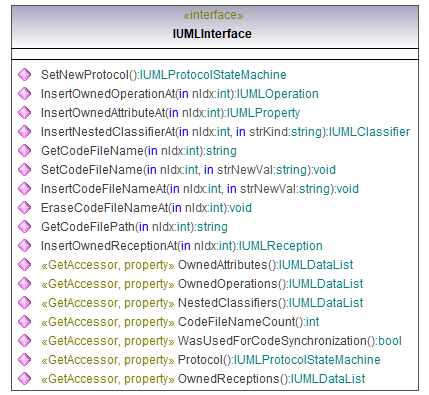
Task: Select the IUMLInterface class title
Action: click(x=212, y=34)
